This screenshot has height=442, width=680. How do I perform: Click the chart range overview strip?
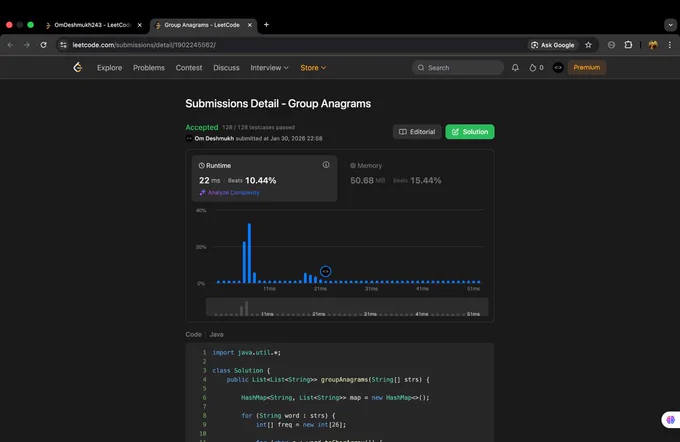(x=347, y=307)
